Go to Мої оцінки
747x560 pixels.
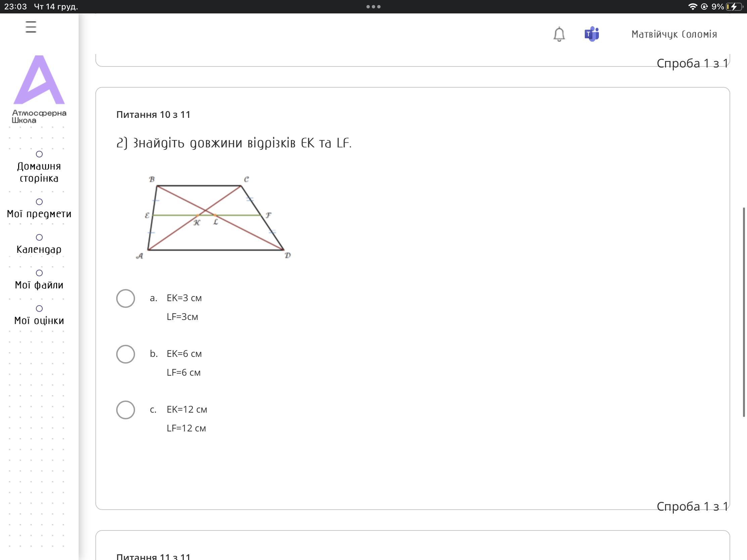[x=39, y=320]
